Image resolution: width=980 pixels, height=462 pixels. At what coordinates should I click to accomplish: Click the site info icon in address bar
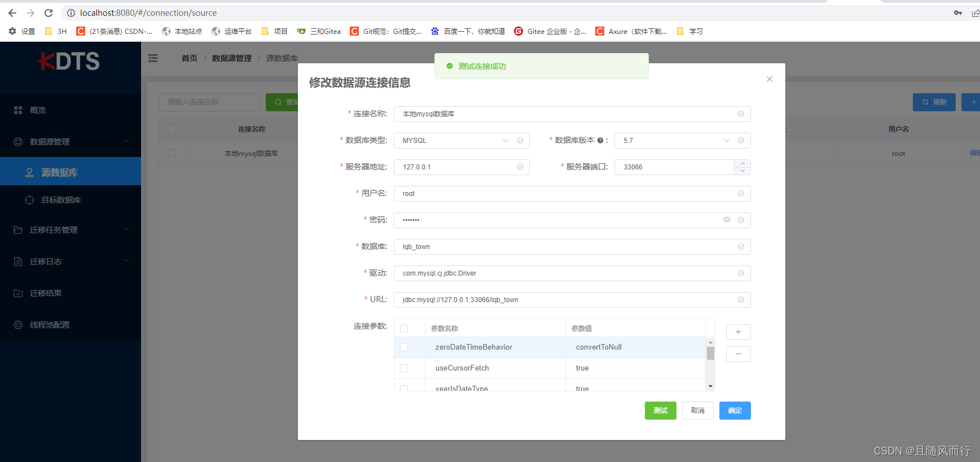tap(71, 12)
